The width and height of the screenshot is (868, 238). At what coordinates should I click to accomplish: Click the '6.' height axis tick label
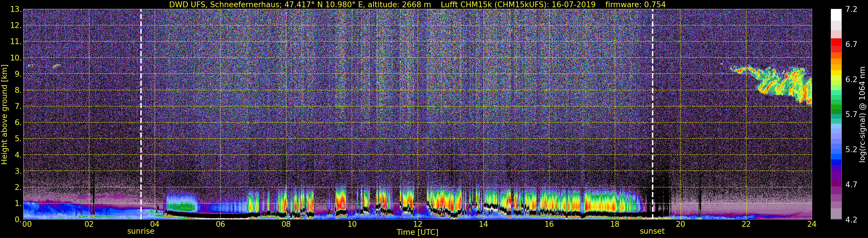click(18, 122)
